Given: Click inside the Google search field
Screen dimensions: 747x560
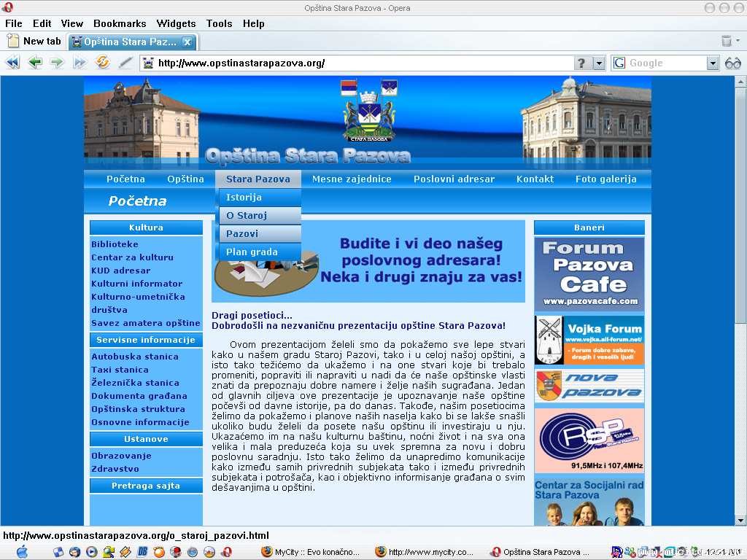Looking at the screenshot, I should [x=666, y=63].
